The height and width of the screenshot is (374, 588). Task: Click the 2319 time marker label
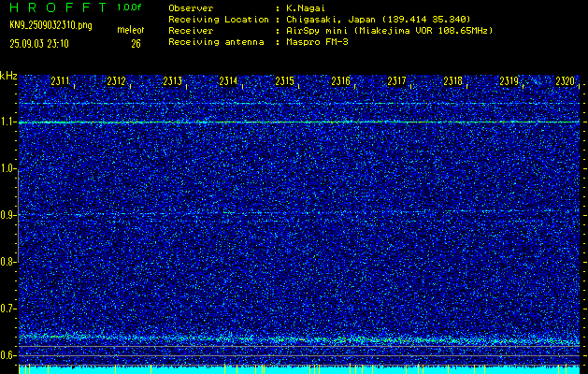pyautogui.click(x=509, y=81)
